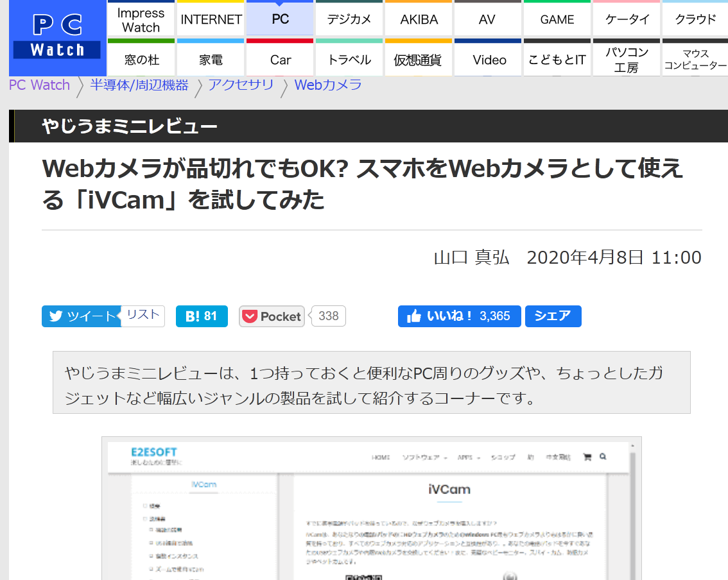The image size is (728, 580).
Task: Go to the Car tab
Action: (280, 58)
